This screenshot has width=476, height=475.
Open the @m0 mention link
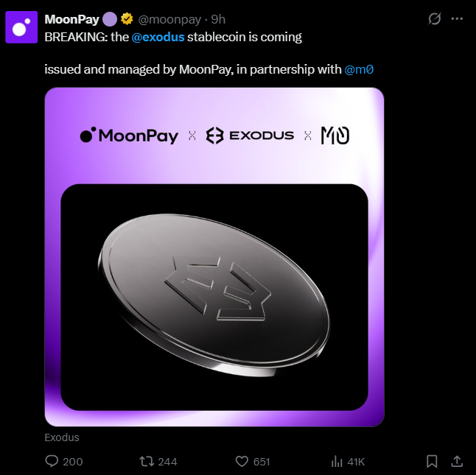pos(359,70)
